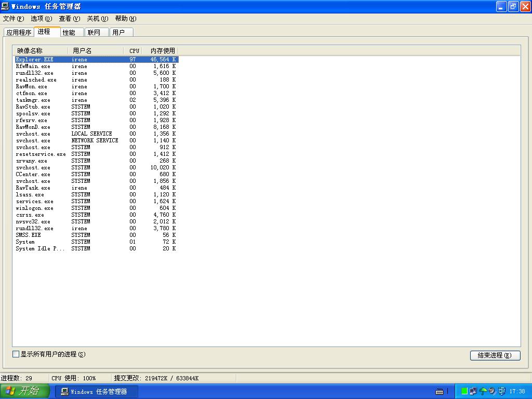Select the taskmgr.exe process row
Image resolution: width=532 pixels, height=399 pixels.
pyautogui.click(x=96, y=100)
